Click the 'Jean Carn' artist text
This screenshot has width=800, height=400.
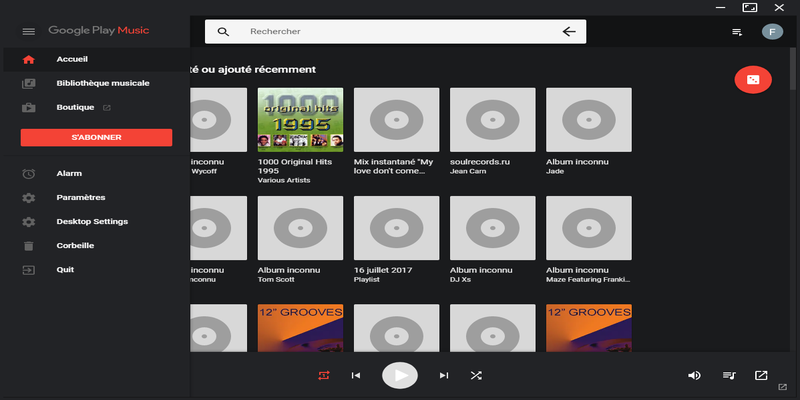click(x=468, y=171)
